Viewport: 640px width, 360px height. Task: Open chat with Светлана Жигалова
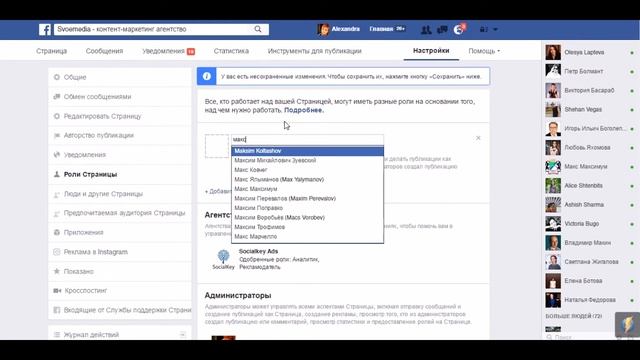[590, 262]
